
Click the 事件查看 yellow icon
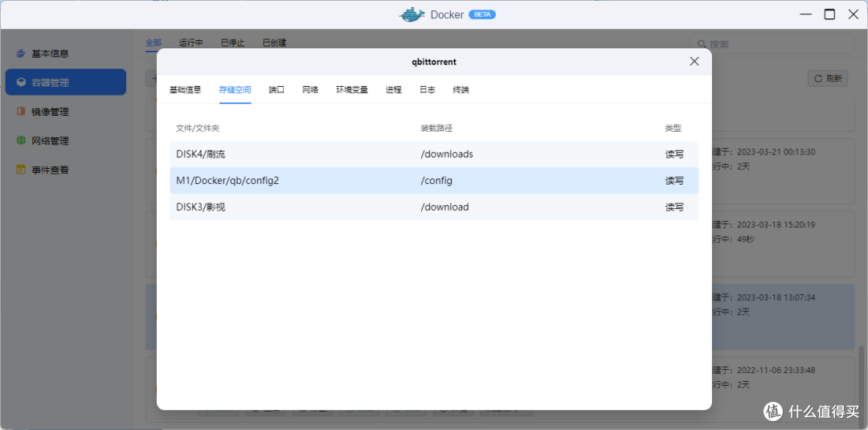pyautogui.click(x=21, y=170)
